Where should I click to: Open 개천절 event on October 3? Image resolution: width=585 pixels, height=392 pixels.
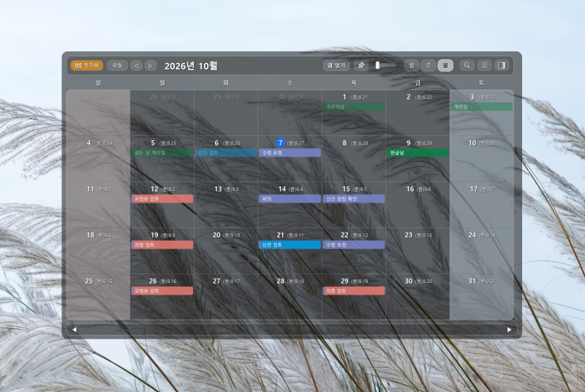[481, 107]
